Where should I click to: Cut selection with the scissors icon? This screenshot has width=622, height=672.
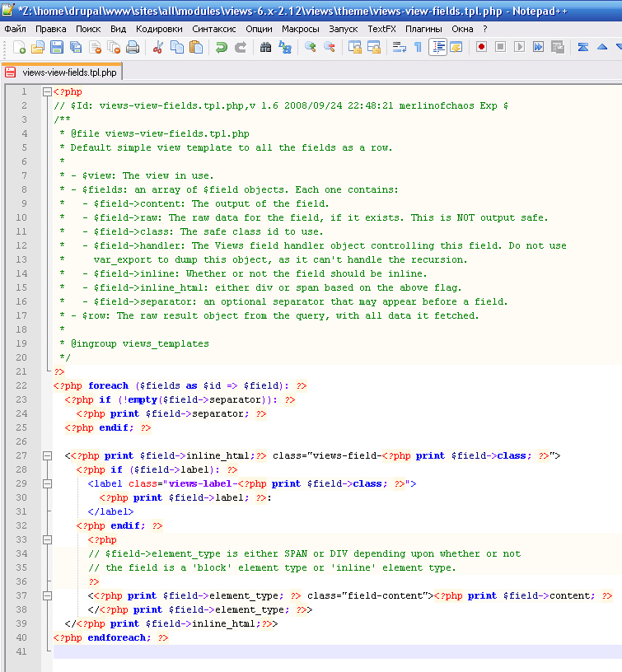tap(157, 47)
